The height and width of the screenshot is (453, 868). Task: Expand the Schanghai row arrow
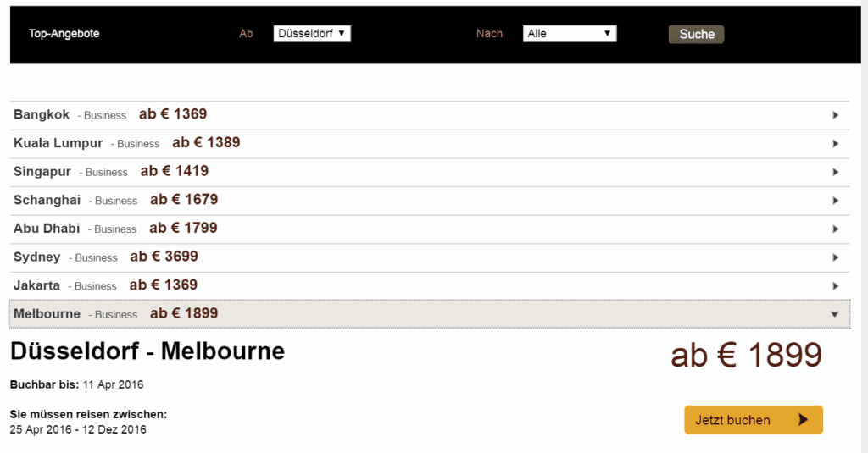835,201
